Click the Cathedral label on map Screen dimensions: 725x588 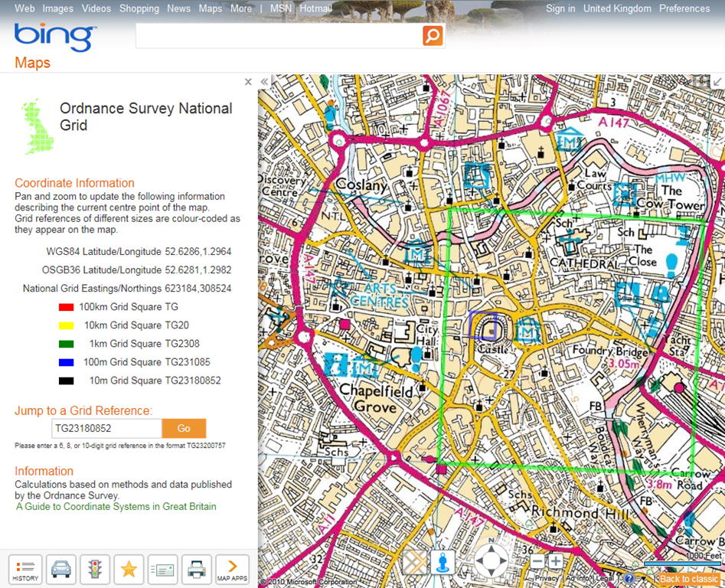click(584, 264)
